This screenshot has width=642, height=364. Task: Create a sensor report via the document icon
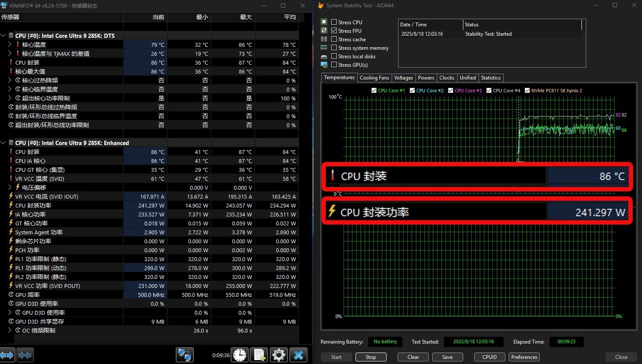coord(259,355)
